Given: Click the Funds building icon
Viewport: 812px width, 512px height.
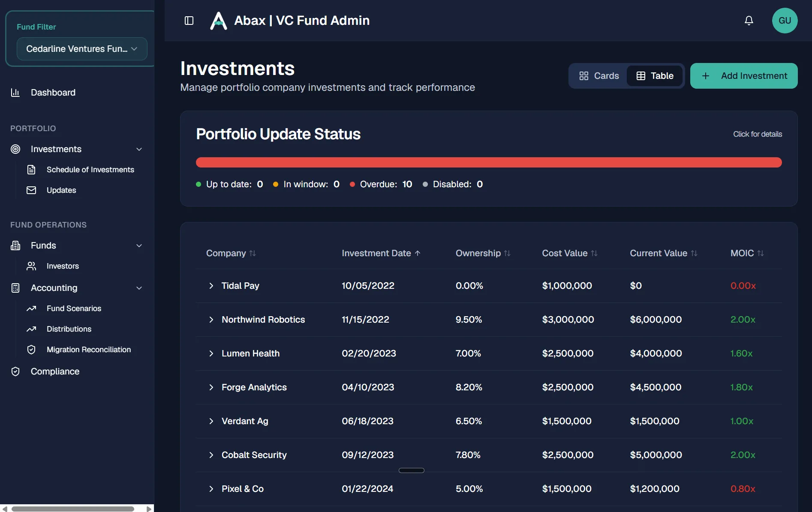Looking at the screenshot, I should click(x=15, y=246).
